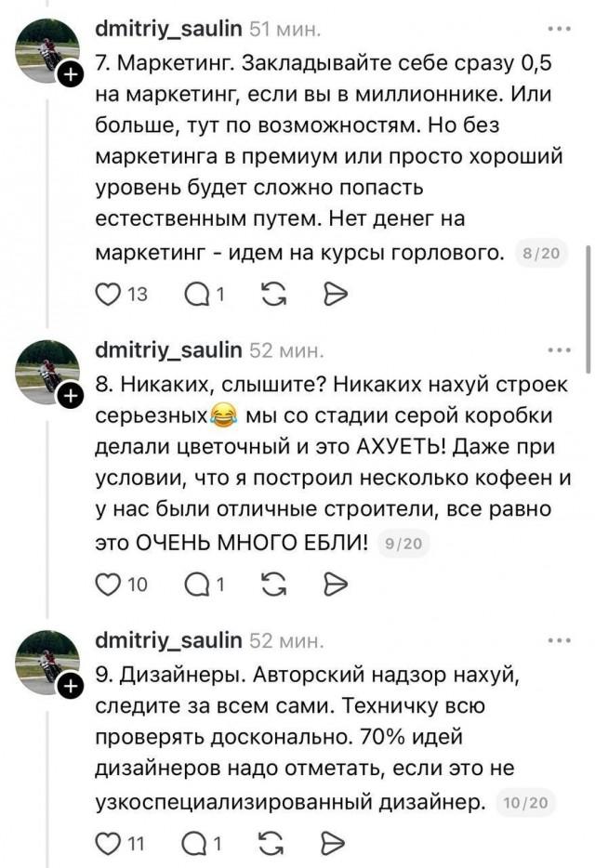Open dmitriy_saulin profile from post 7 username
Image resolution: width=595 pixels, height=868 pixels.
pos(169,30)
